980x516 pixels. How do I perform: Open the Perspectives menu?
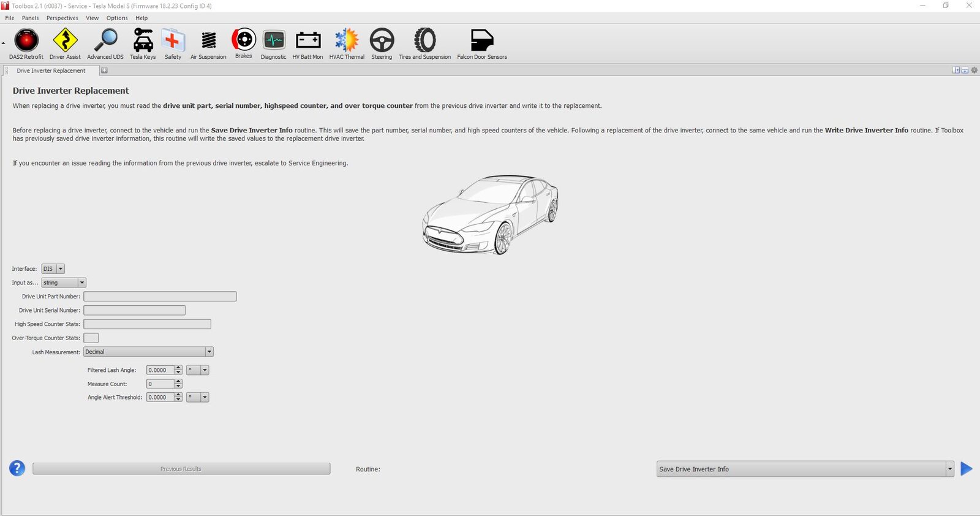point(62,18)
